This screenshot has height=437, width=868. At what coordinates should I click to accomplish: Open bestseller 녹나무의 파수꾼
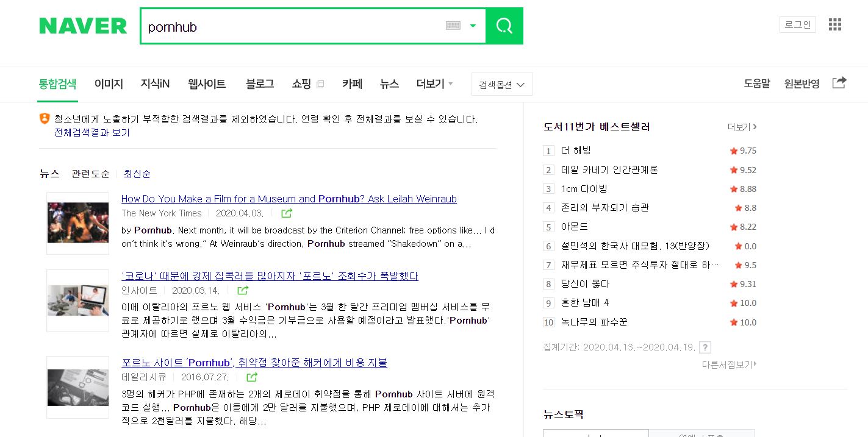click(x=594, y=322)
